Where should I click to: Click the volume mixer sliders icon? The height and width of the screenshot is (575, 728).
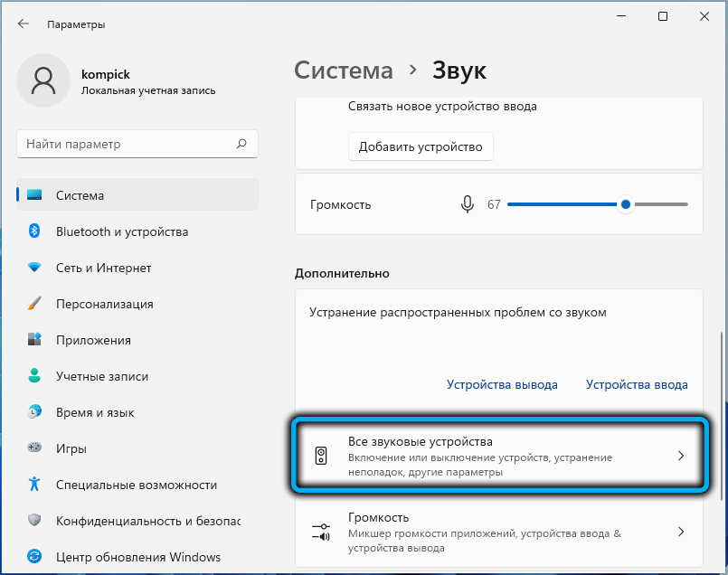point(321,532)
